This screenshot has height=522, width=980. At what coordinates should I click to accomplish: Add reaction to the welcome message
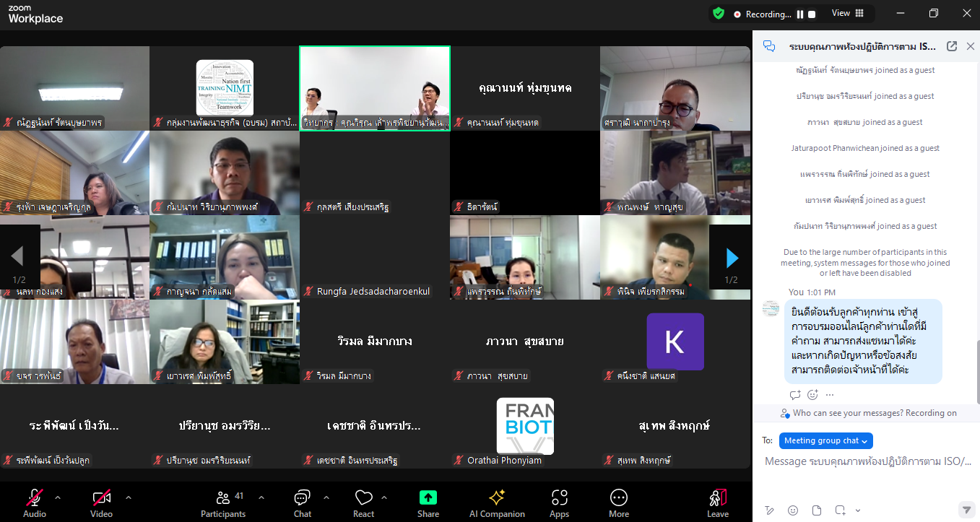coord(812,395)
